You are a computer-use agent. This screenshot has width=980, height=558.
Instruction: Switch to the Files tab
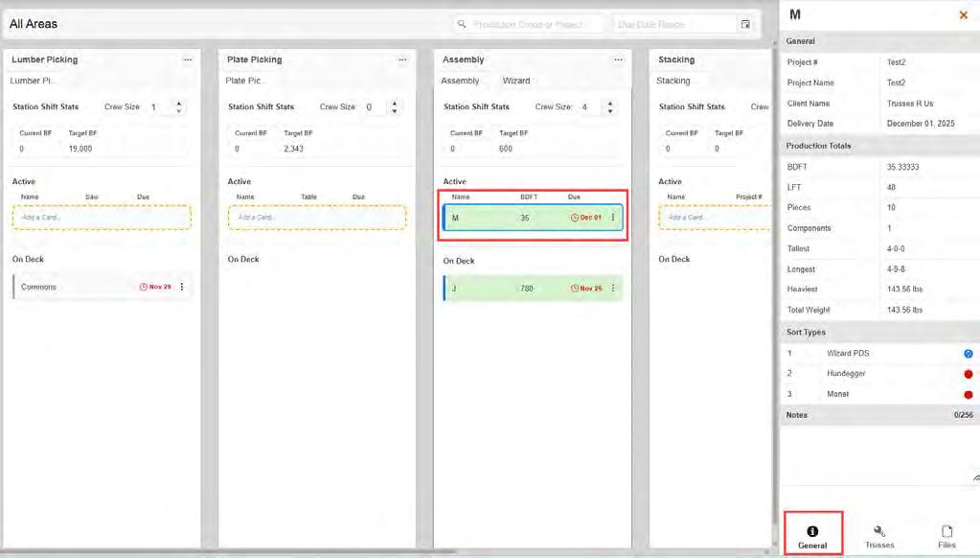[x=946, y=537]
